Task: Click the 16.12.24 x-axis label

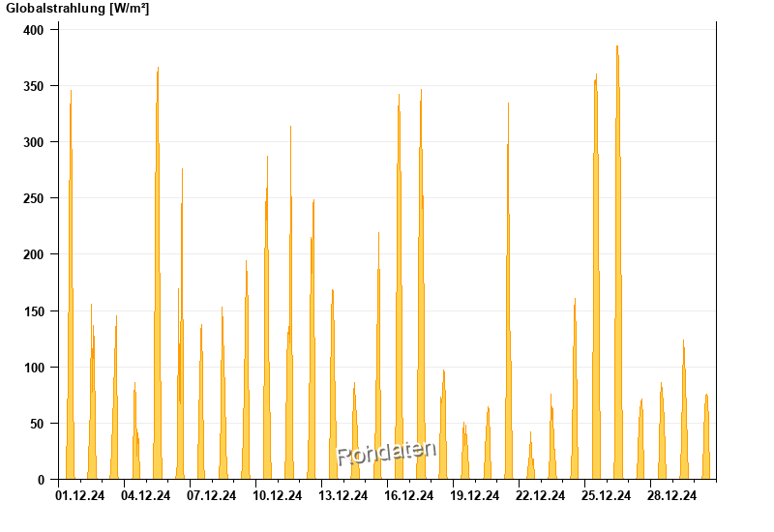Action: (409, 496)
